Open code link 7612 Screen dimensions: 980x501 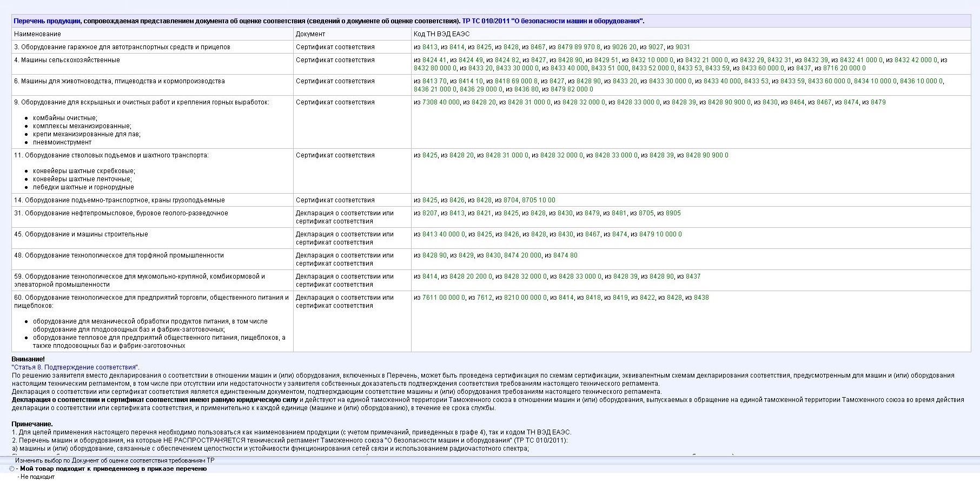click(485, 298)
